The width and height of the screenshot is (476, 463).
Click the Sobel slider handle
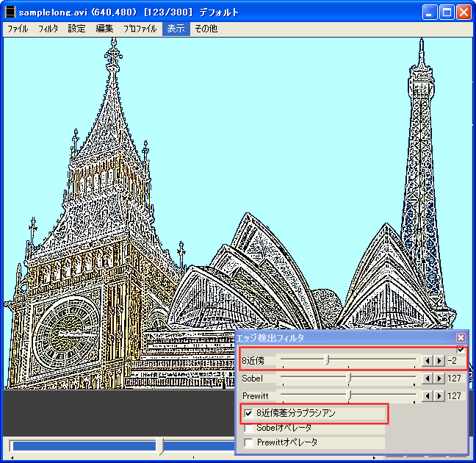click(350, 378)
